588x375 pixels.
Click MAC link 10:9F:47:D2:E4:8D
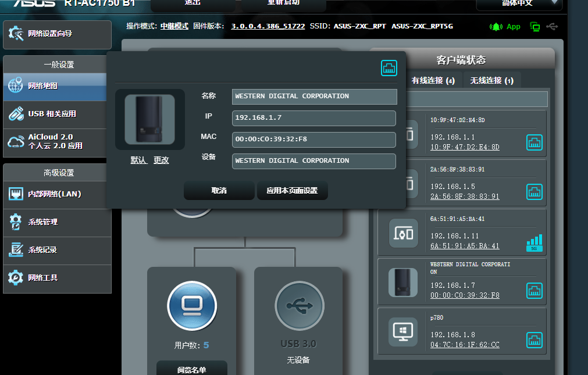pos(465,147)
